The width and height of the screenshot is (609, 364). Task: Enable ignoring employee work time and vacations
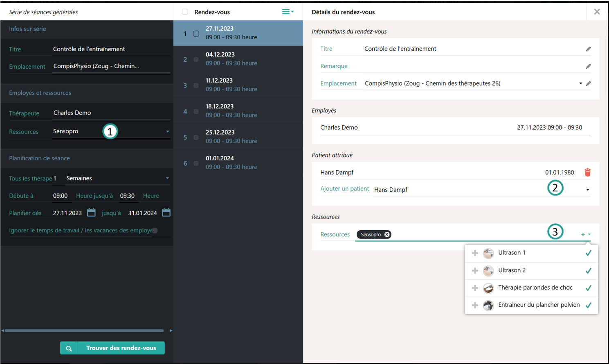click(155, 231)
